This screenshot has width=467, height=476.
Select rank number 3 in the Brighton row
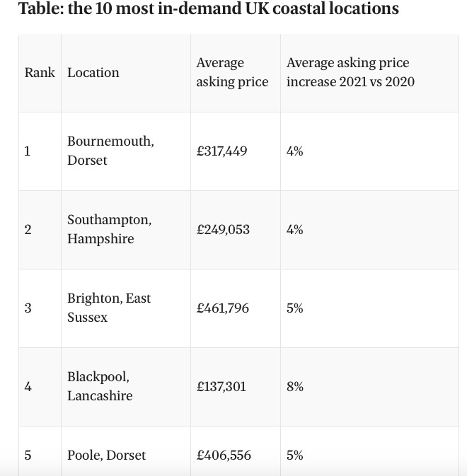[28, 308]
